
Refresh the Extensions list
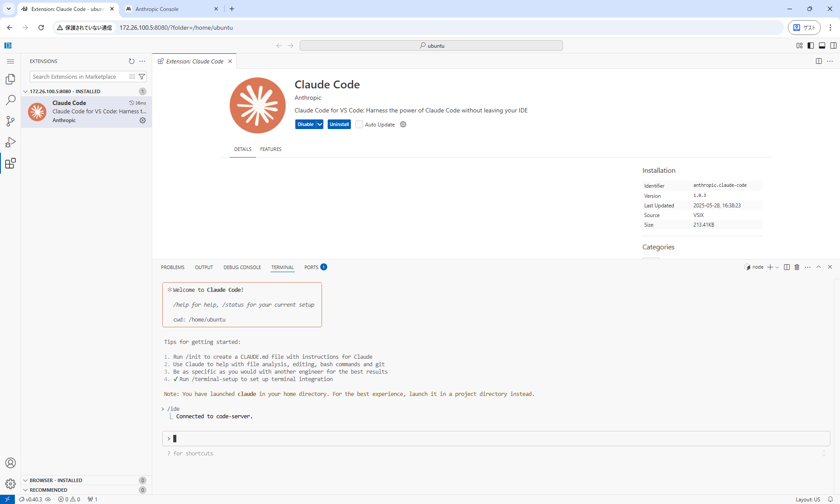click(132, 61)
